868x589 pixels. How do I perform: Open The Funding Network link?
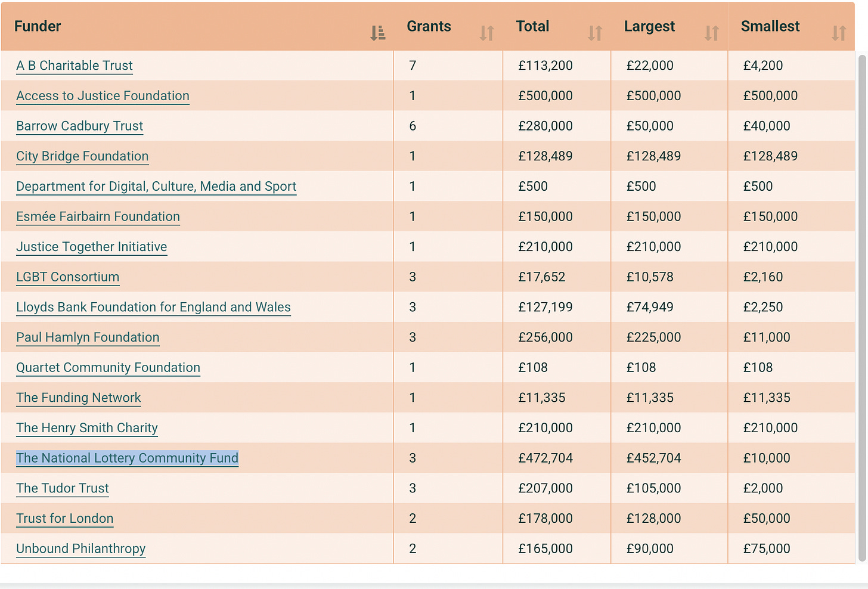(x=78, y=398)
